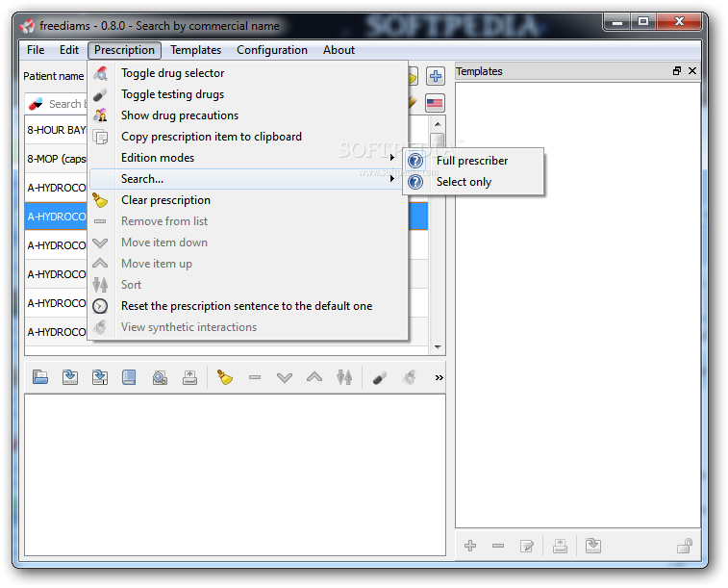Float the Templates dock panel
The width and height of the screenshot is (728, 588).
pos(677,70)
